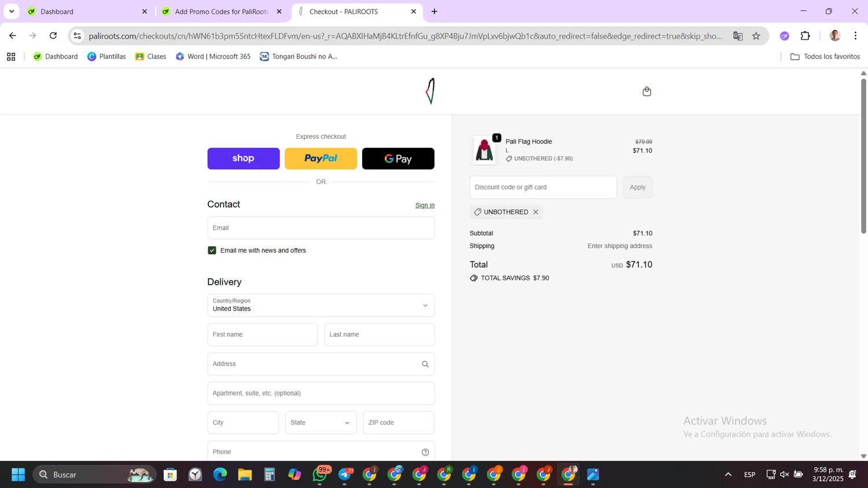Open Todos los favoritos folder
Screen dimensions: 868x488
coord(825,57)
